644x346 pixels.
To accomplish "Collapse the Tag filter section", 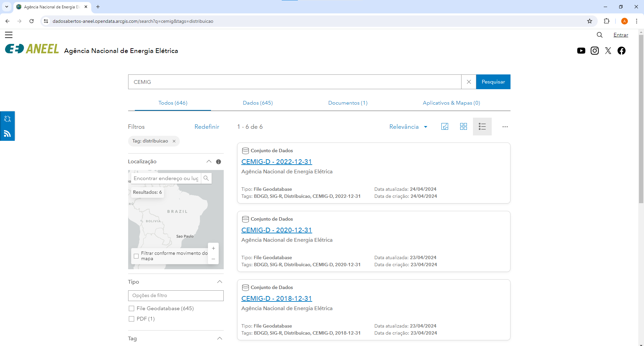I will click(220, 339).
